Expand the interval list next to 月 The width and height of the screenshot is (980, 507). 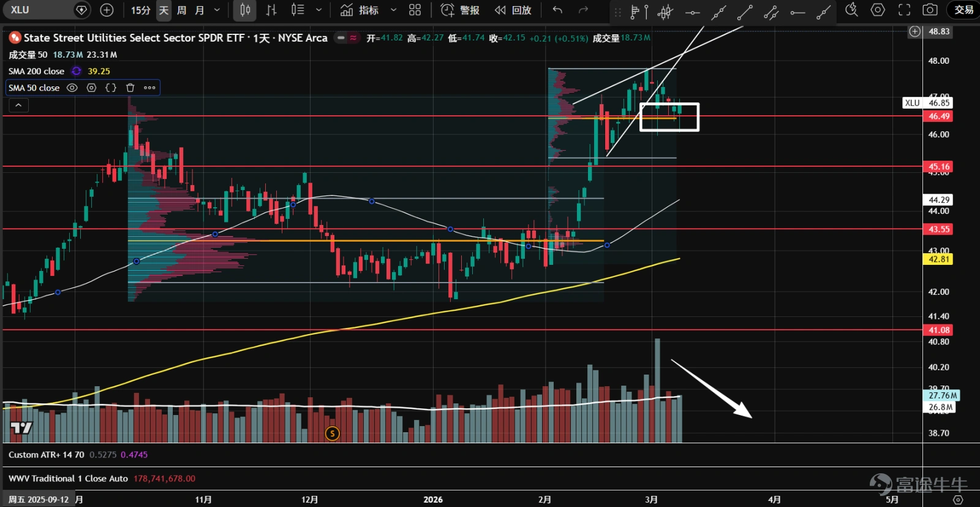click(x=217, y=10)
